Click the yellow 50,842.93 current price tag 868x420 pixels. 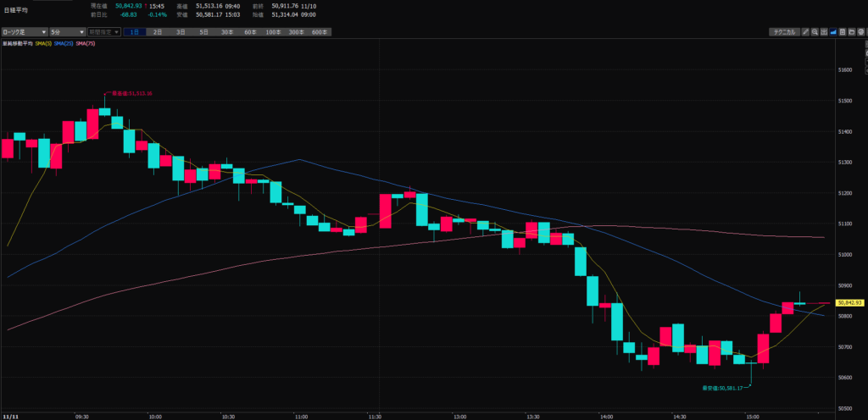click(x=849, y=302)
